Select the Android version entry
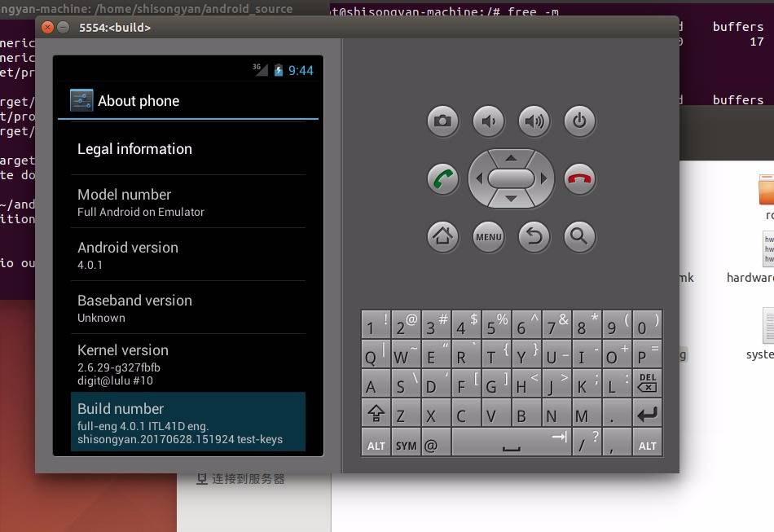The image size is (774, 532). point(188,255)
